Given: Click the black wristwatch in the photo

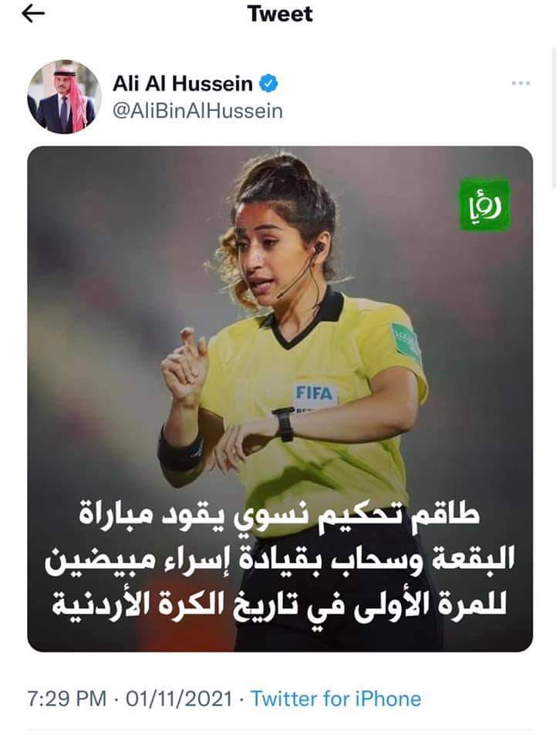Looking at the screenshot, I should pos(284,424).
